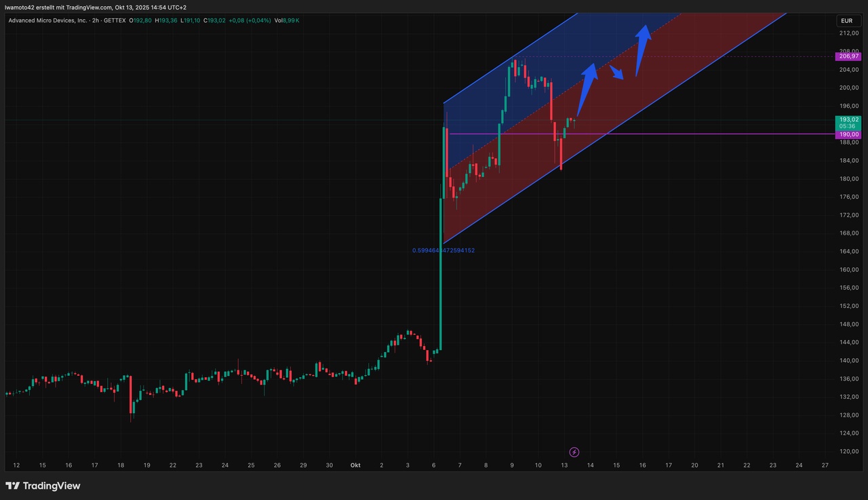
Task: Click the 212,00 price axis label
Action: [x=848, y=33]
